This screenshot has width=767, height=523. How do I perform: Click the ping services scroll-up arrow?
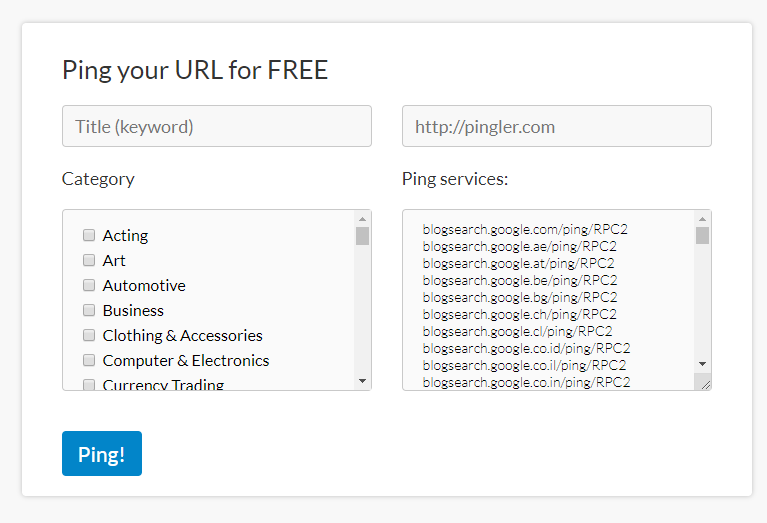coord(702,219)
